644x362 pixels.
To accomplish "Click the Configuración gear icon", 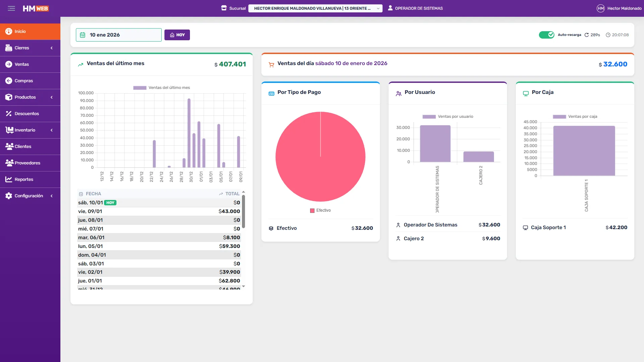I will click(9, 196).
